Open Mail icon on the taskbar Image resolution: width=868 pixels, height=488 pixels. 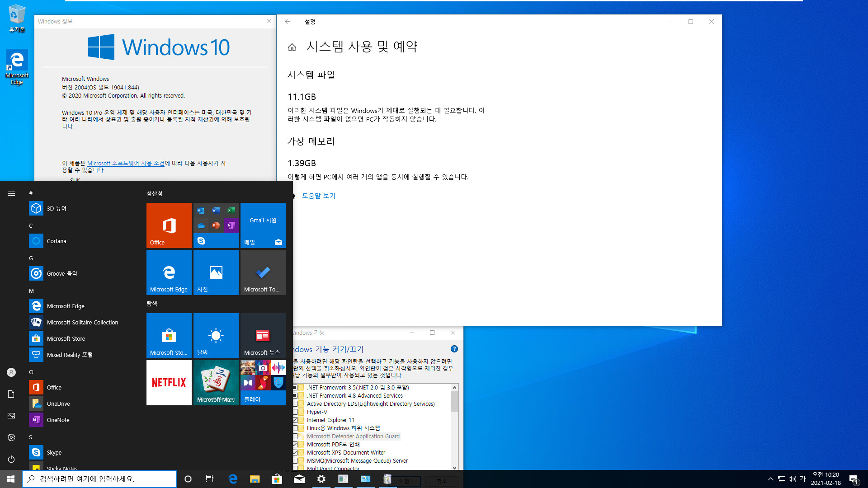pos(299,479)
